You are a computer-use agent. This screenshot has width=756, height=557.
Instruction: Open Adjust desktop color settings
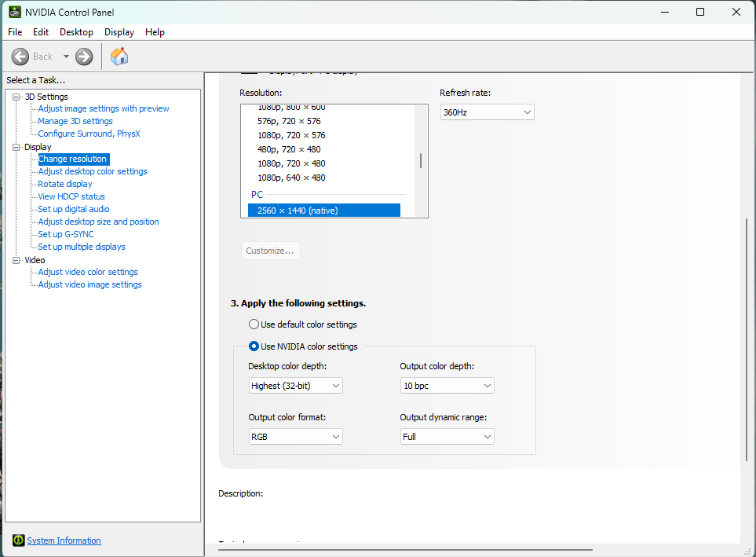[93, 171]
